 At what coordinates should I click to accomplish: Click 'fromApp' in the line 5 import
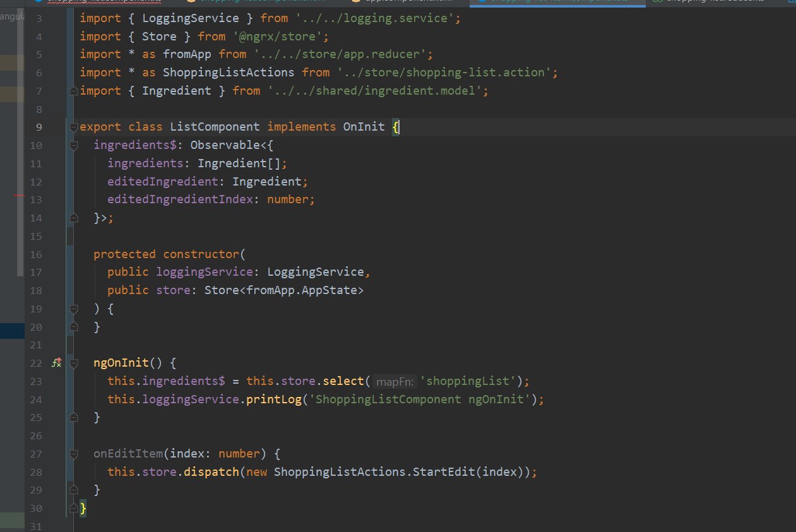click(187, 54)
